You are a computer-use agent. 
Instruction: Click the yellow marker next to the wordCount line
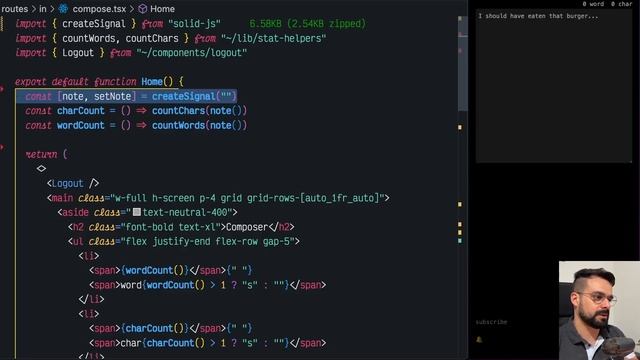(x=460, y=127)
